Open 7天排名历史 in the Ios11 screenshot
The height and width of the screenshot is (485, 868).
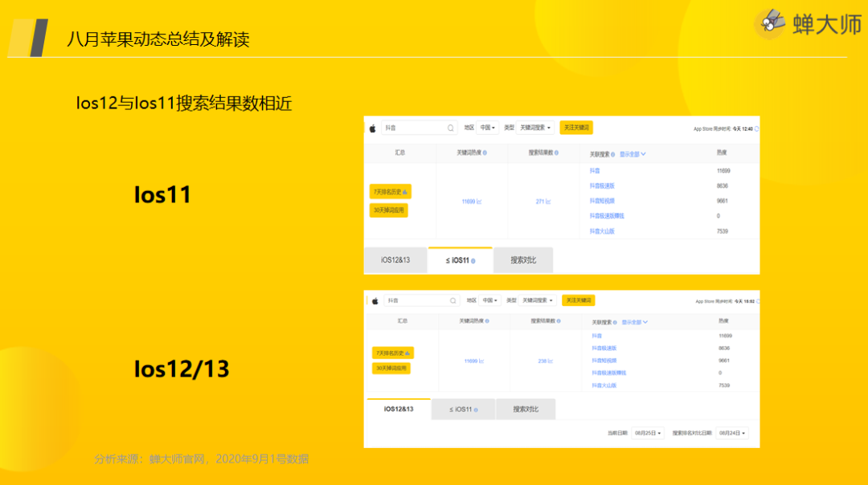391,192
